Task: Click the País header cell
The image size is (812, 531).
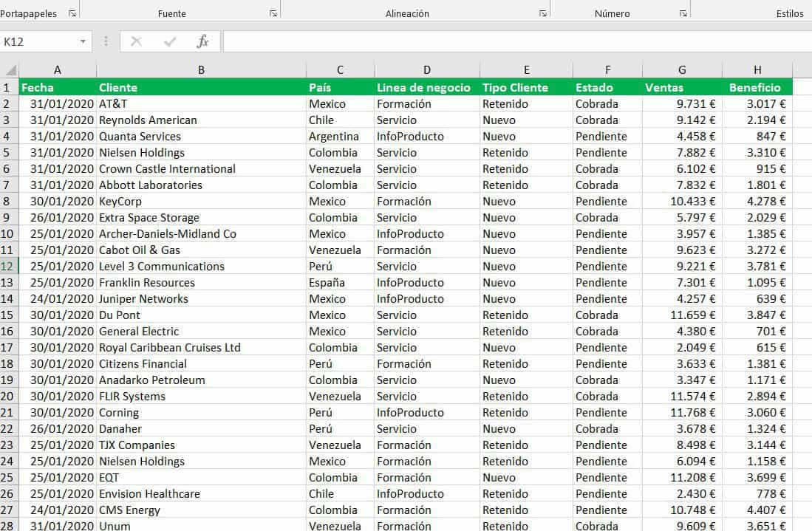Action: (x=340, y=87)
